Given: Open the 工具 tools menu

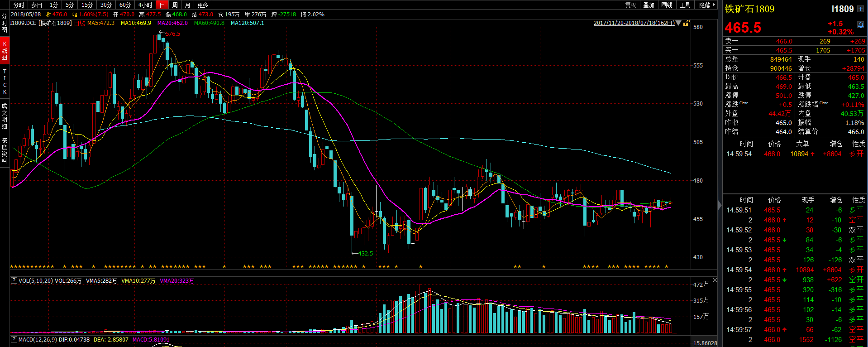Looking at the screenshot, I should (x=685, y=5).
